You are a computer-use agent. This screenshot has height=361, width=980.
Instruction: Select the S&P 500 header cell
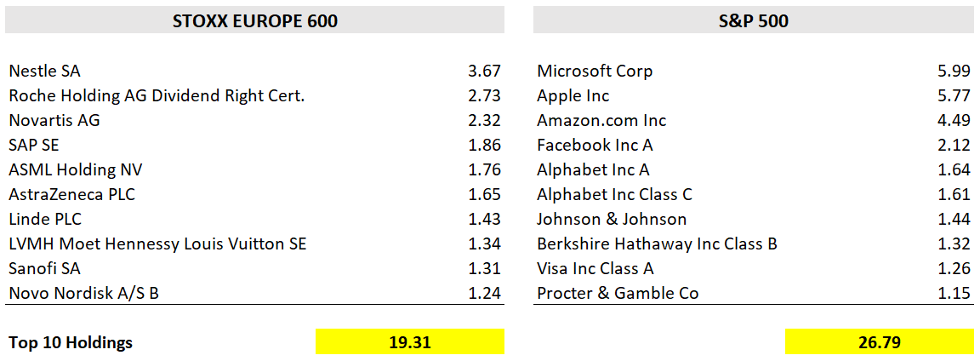pyautogui.click(x=753, y=21)
